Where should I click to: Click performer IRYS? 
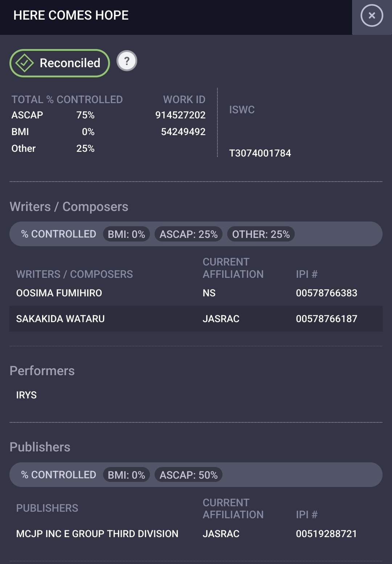(x=26, y=395)
